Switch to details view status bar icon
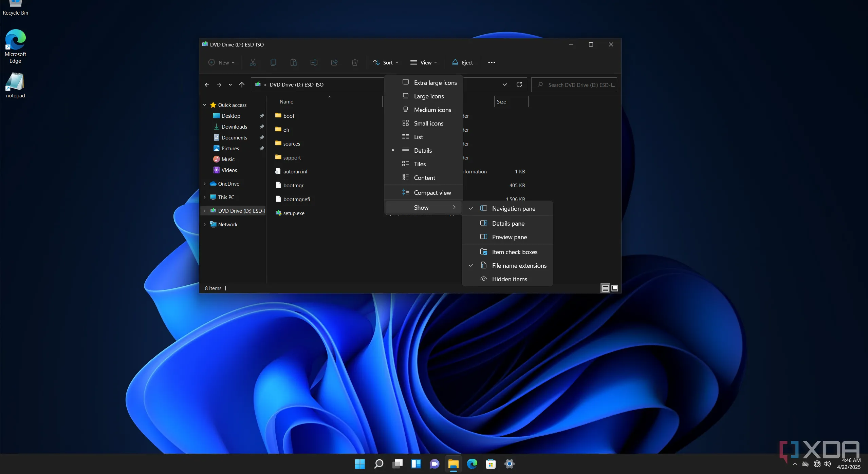The width and height of the screenshot is (868, 474). (x=605, y=288)
